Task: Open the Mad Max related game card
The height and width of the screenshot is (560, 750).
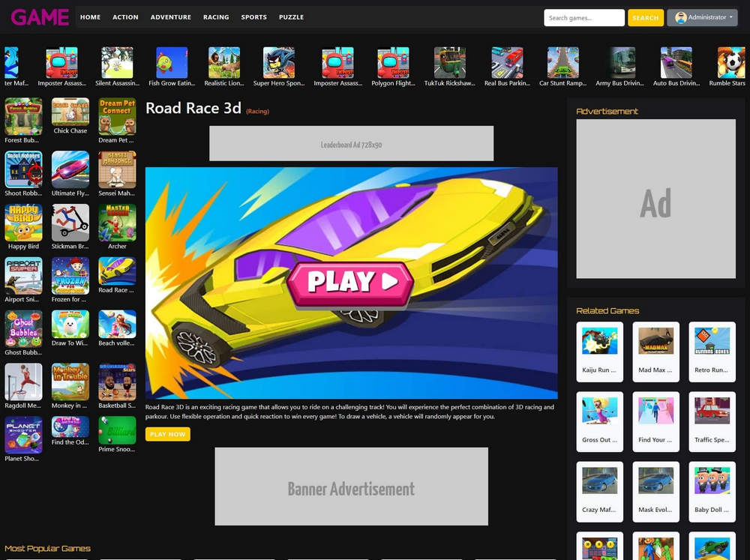Action: 655,352
